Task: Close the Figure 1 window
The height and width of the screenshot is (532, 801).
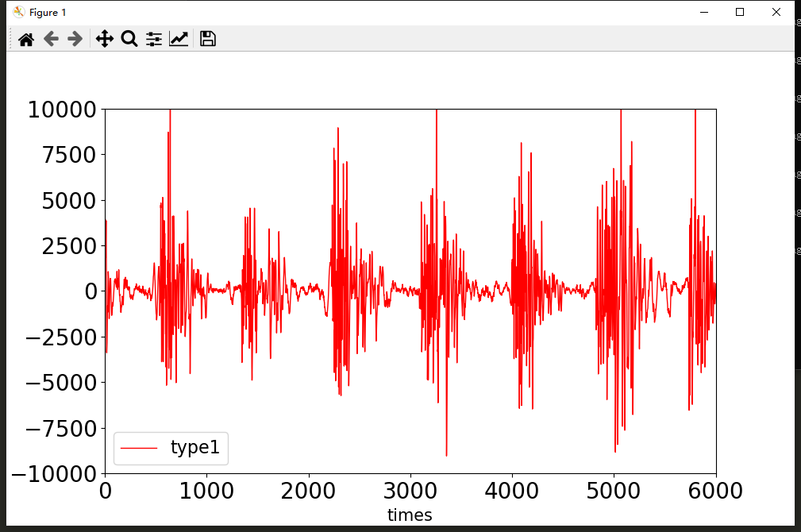Action: [776, 12]
